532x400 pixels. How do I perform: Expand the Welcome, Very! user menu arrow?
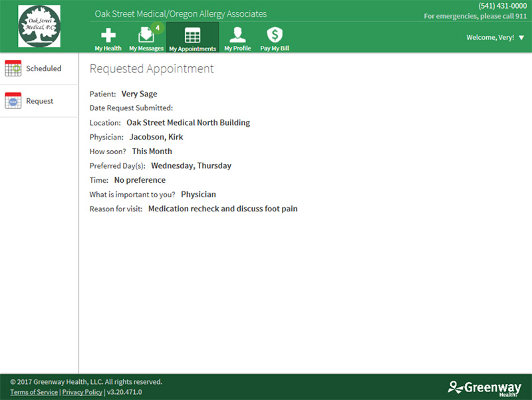pos(521,38)
